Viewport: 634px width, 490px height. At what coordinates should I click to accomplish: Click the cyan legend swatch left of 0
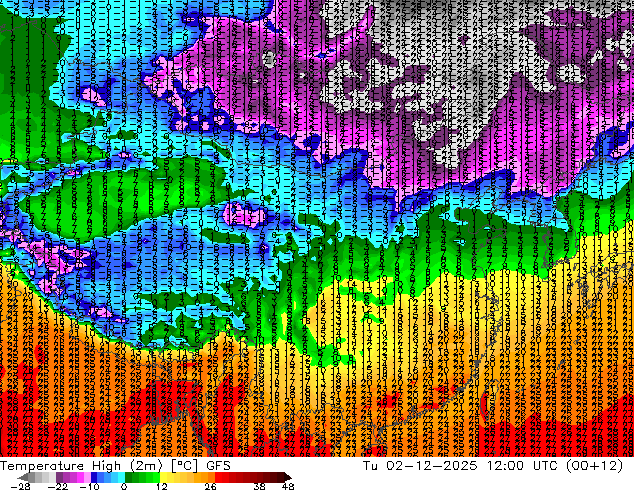coord(121,477)
